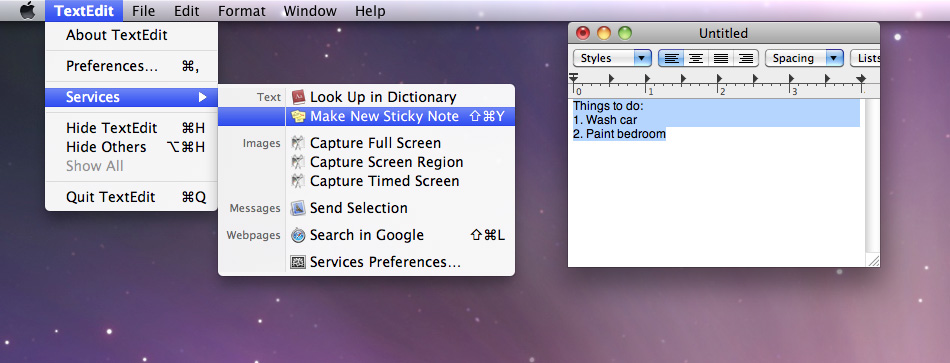Open the Styles dropdown
The height and width of the screenshot is (363, 950).
click(612, 58)
